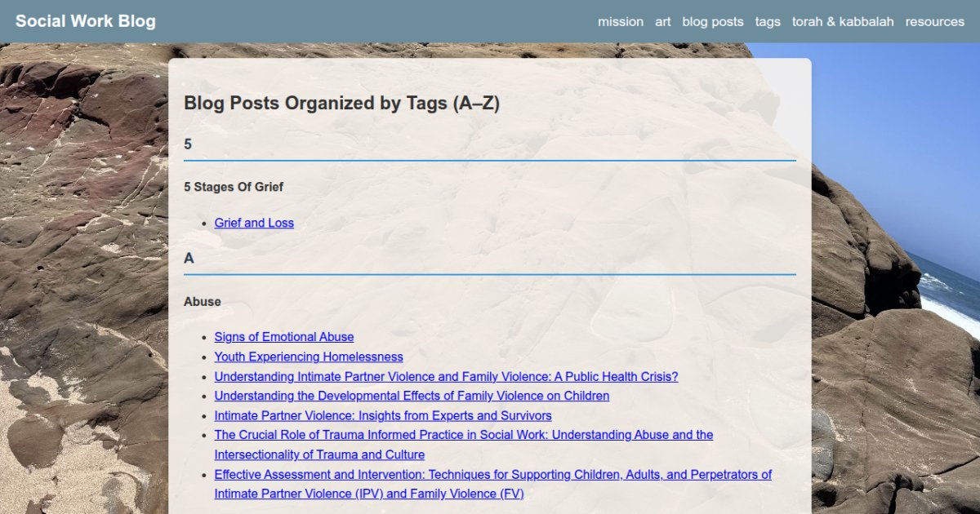Screen dimensions: 980x514
Task: Go to the art section in navbar
Action: click(x=662, y=22)
